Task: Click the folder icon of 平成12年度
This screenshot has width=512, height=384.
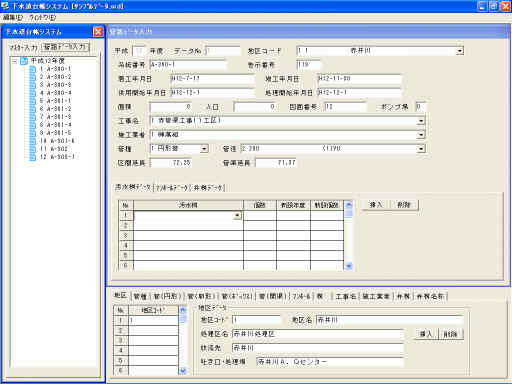Action: pos(24,61)
